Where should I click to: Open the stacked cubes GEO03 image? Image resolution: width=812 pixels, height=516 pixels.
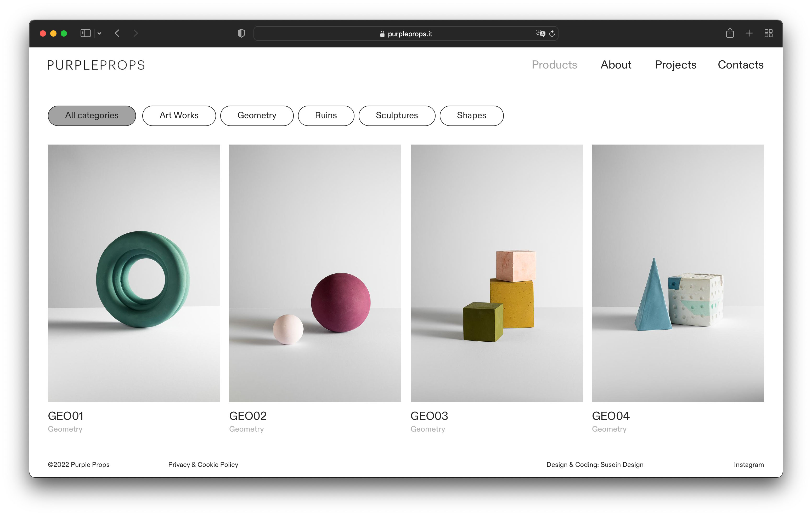[x=496, y=273]
